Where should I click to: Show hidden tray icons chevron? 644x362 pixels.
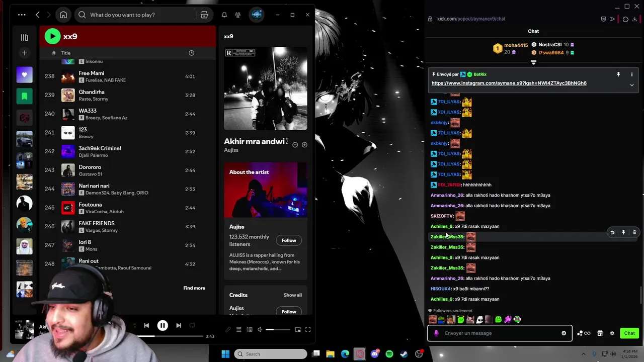click(x=583, y=354)
